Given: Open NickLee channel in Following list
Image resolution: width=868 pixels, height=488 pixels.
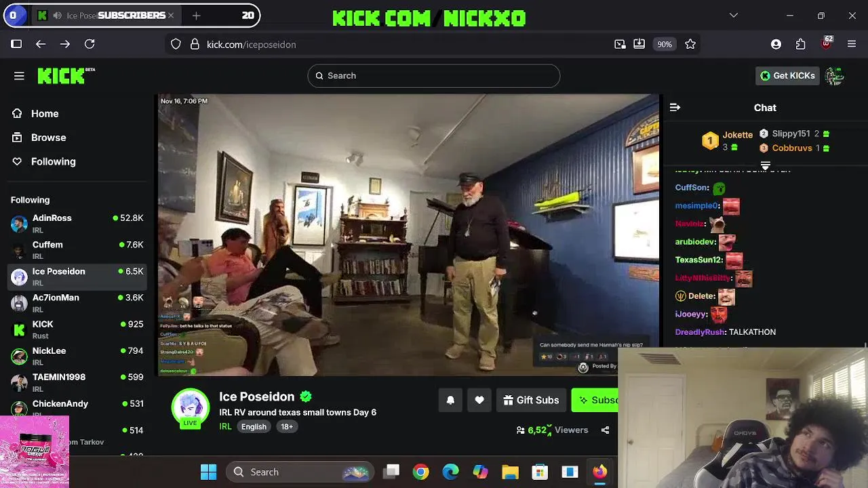Looking at the screenshot, I should [77, 356].
